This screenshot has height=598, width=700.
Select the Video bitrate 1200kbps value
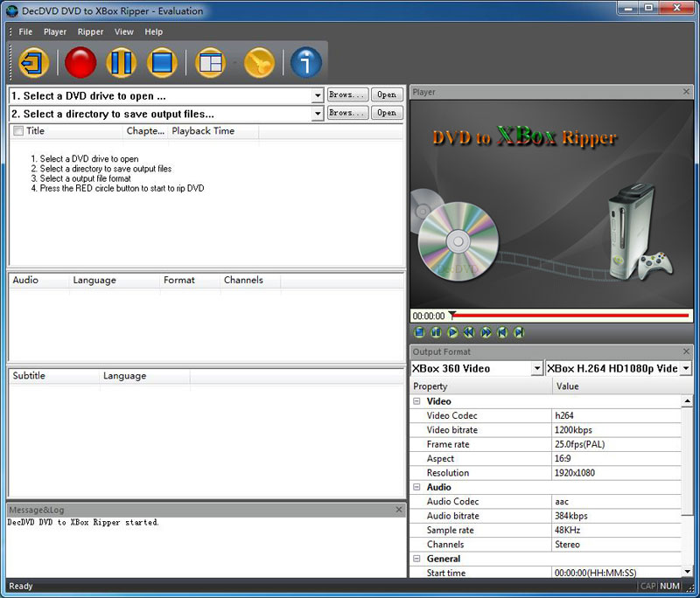click(616, 430)
